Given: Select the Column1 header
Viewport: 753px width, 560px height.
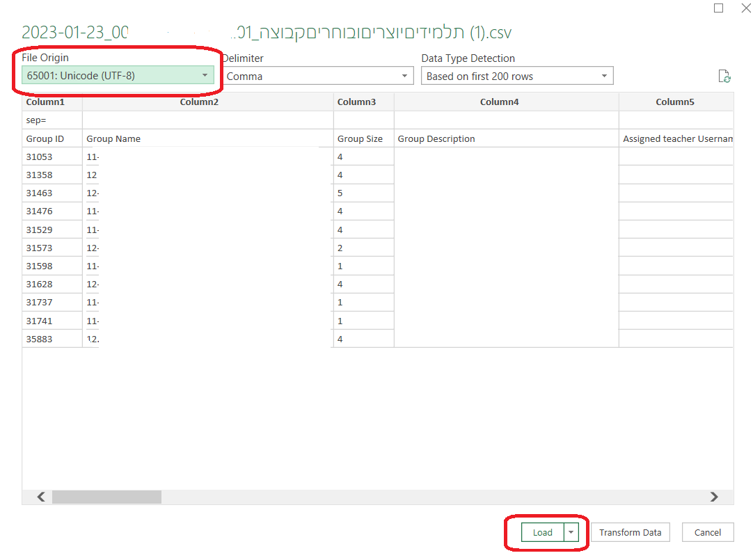Looking at the screenshot, I should pos(45,102).
